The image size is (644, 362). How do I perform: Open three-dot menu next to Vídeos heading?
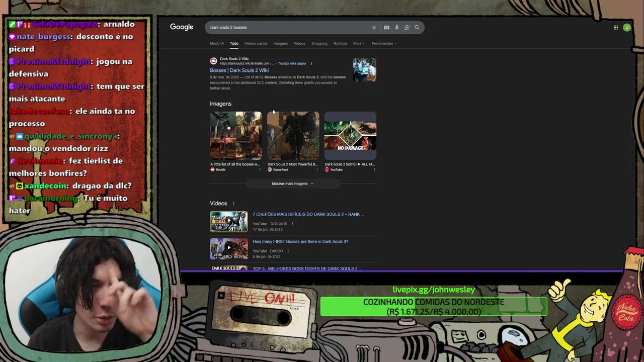233,203
